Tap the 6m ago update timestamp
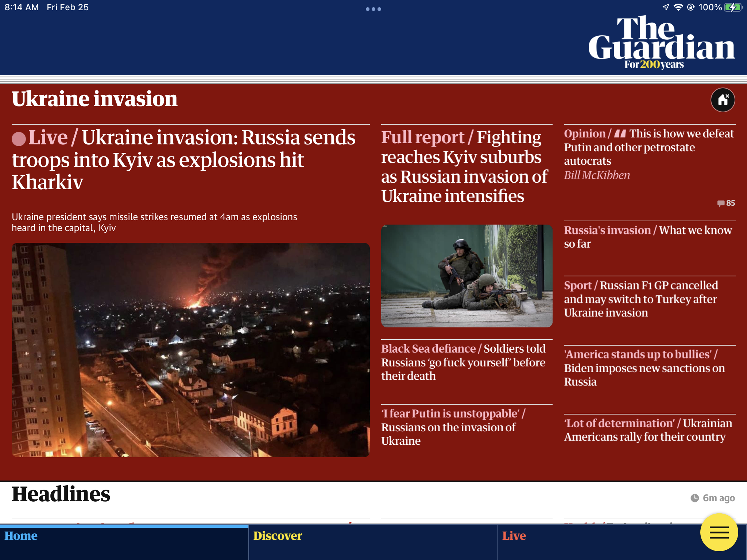 (x=719, y=498)
